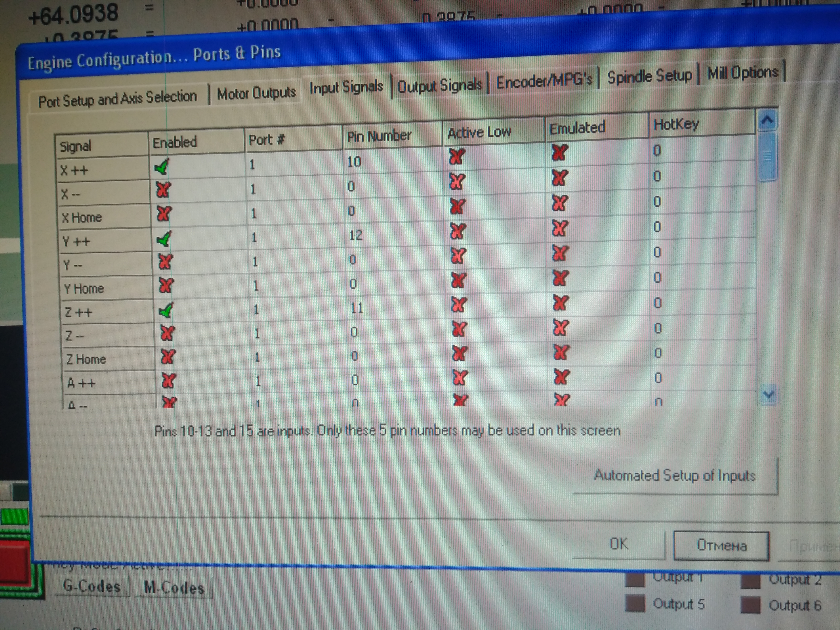The width and height of the screenshot is (840, 630).
Task: Click Z Home Enabled red cross
Action: (x=168, y=357)
